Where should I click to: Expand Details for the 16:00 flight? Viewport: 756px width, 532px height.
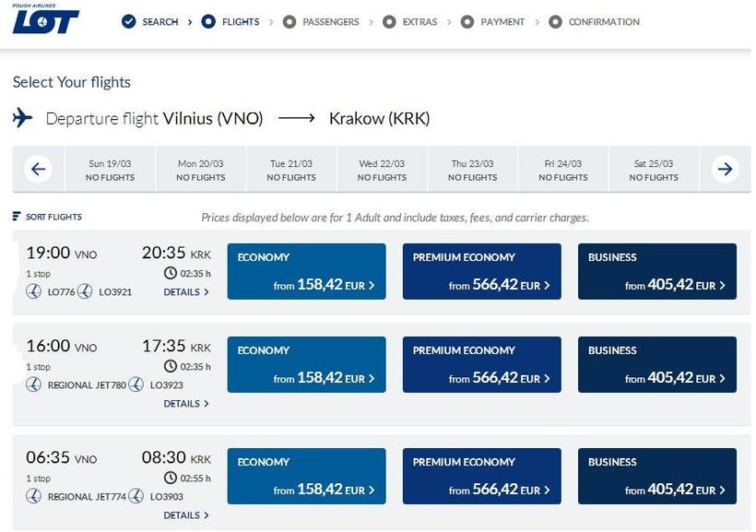(x=186, y=404)
